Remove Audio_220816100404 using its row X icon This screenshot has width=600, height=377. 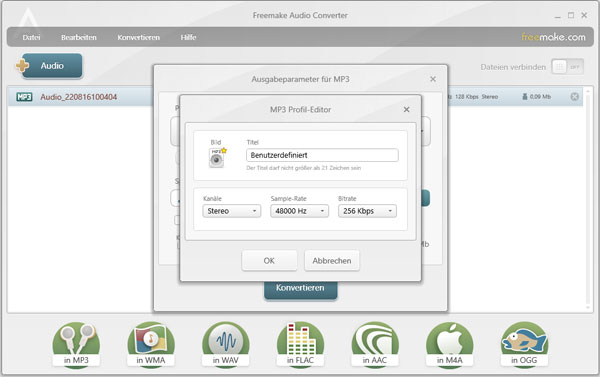574,96
